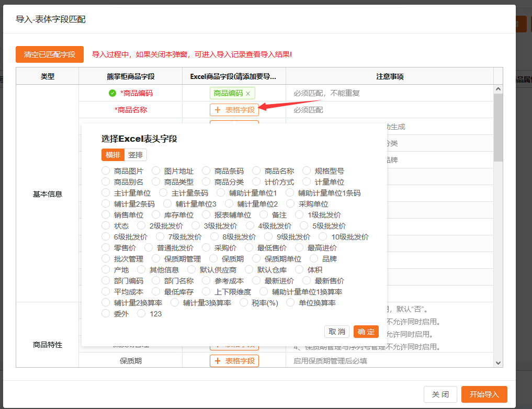Click the plus 表格字段 button for 保质期
532x409 pixels.
pyautogui.click(x=234, y=361)
